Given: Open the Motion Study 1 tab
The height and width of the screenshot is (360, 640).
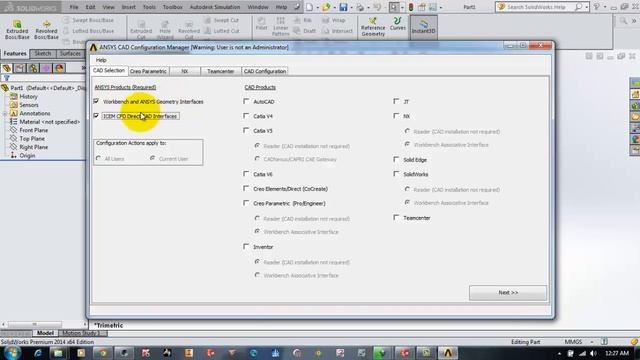Looking at the screenshot, I should (x=82, y=333).
